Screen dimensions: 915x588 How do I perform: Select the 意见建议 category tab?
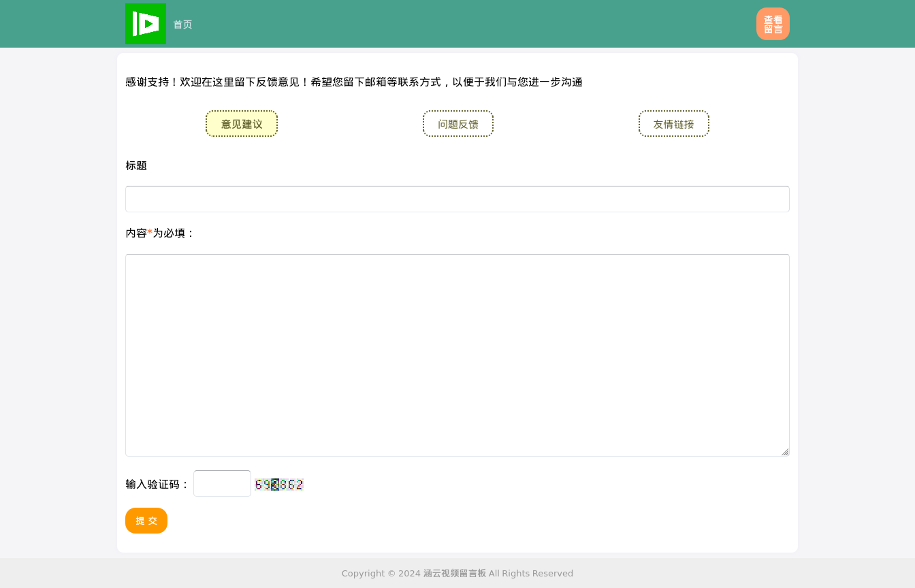pyautogui.click(x=242, y=124)
